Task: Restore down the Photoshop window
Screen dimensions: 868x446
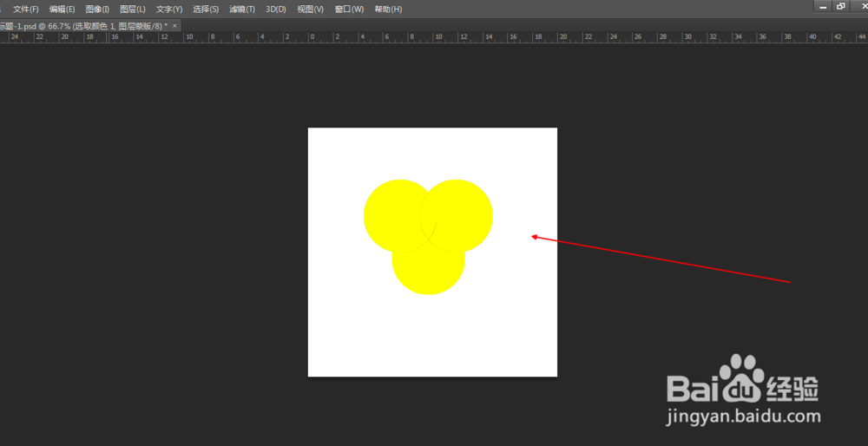Action: pos(841,6)
